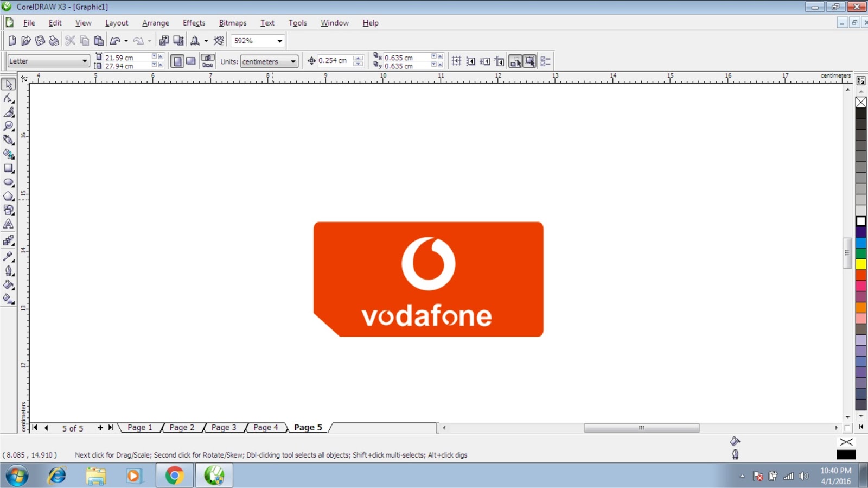Toggle treat as filled button
Viewport: 868px width, 488px height.
529,61
